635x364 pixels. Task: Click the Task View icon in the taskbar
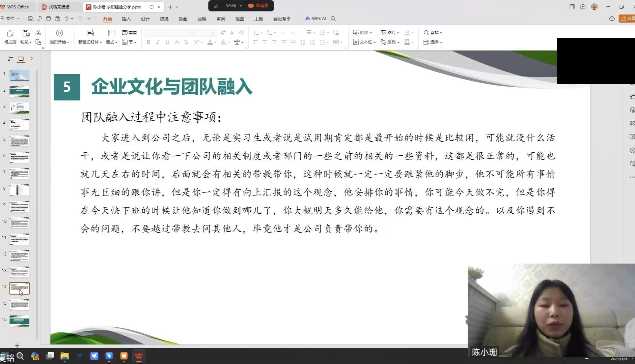point(50,356)
